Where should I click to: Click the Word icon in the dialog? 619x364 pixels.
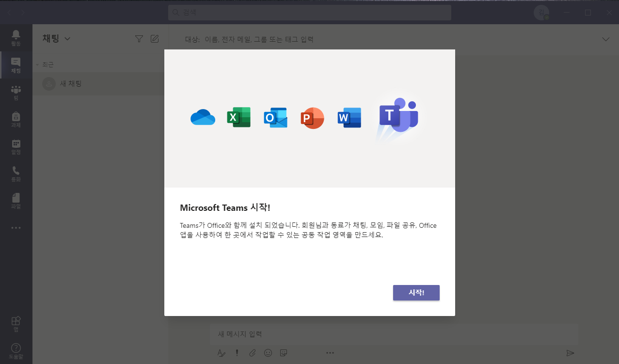[x=349, y=118]
